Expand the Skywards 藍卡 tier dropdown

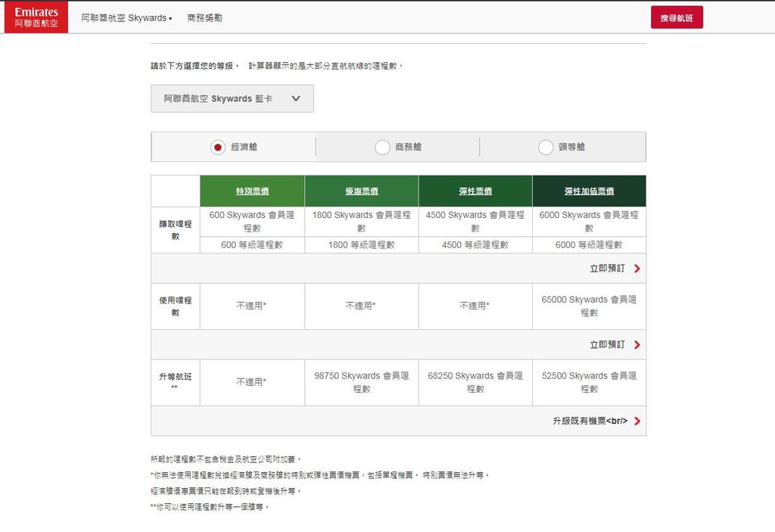tap(232, 98)
